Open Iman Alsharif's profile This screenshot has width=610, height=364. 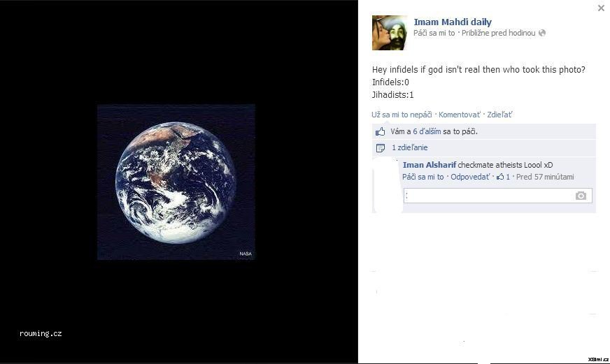(429, 165)
